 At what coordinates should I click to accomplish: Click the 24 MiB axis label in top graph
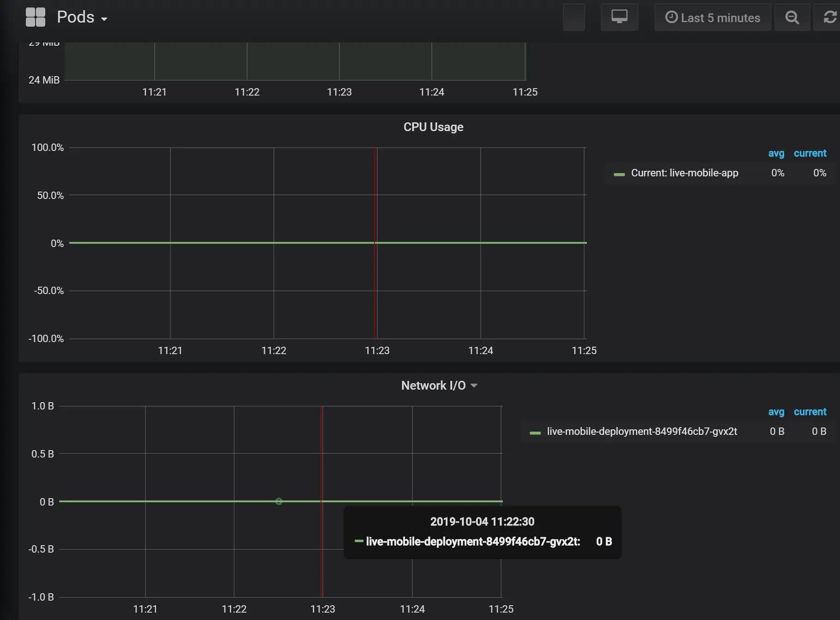tap(44, 80)
